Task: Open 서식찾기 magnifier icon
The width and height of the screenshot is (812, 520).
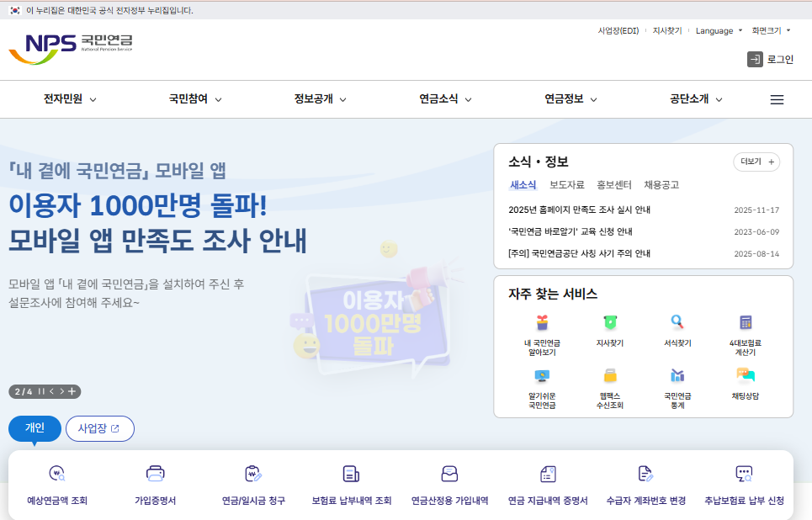Action: pos(677,322)
